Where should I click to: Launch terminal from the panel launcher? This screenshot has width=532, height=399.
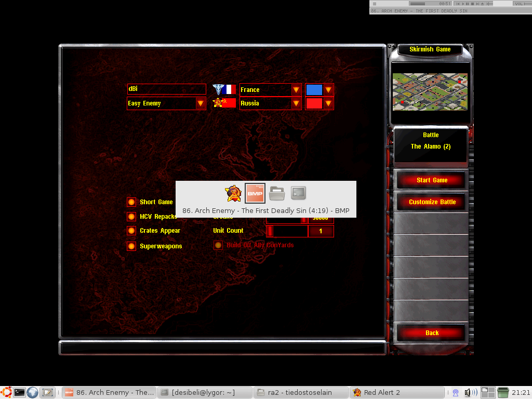[x=19, y=393]
